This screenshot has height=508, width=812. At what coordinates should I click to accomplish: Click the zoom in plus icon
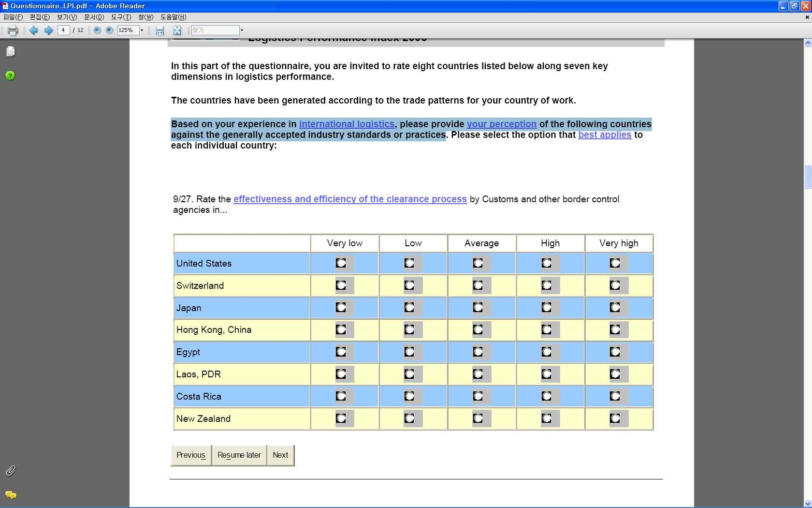click(x=110, y=30)
